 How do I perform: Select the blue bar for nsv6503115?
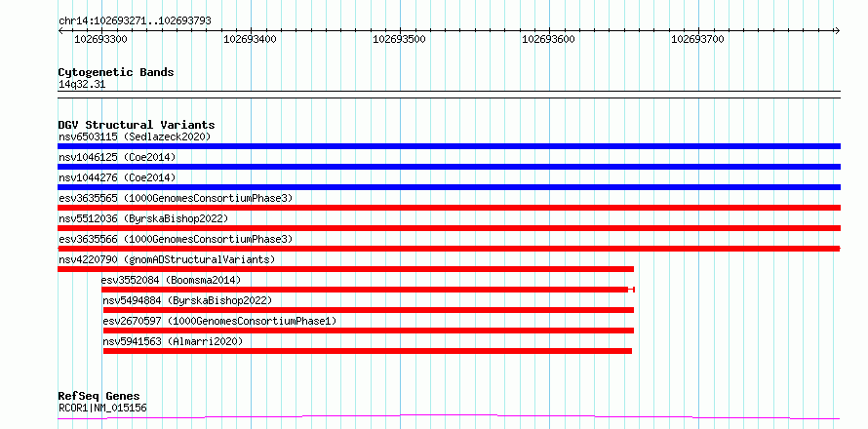(x=449, y=146)
